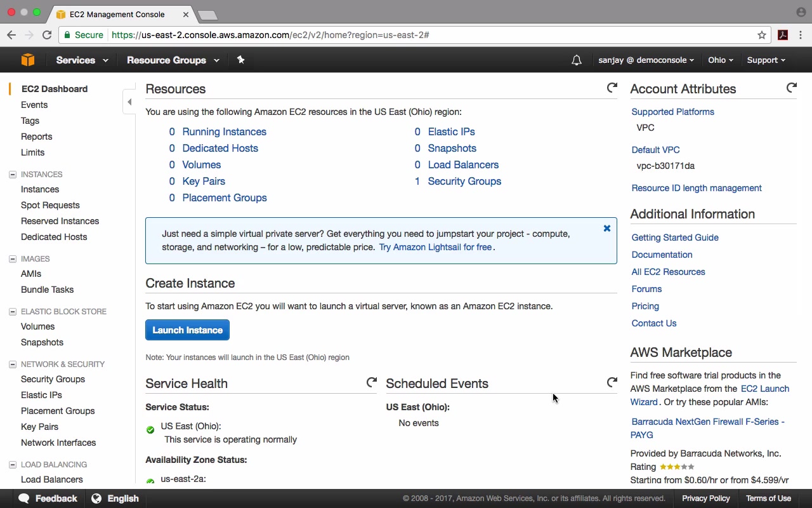Screen dimensions: 812x508
Task: Open the Pricing link
Action: click(645, 306)
